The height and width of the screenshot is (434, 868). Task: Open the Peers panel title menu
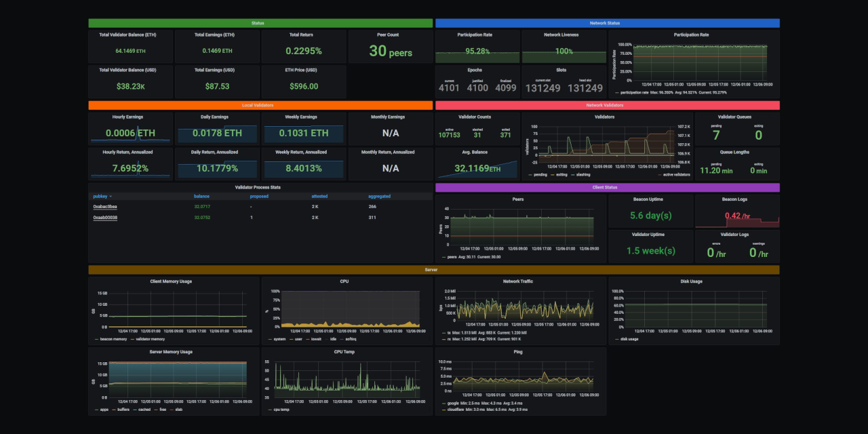[x=518, y=199]
